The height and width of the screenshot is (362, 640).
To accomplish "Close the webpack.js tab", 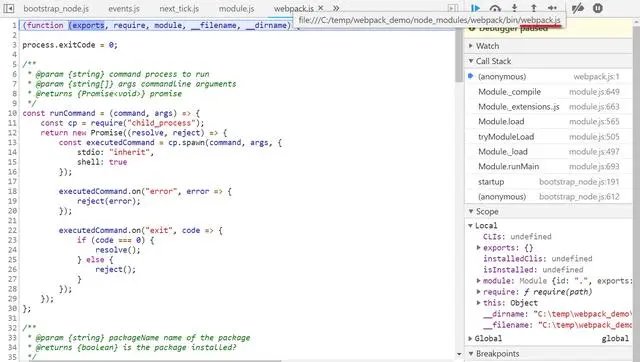I will point(321,8).
